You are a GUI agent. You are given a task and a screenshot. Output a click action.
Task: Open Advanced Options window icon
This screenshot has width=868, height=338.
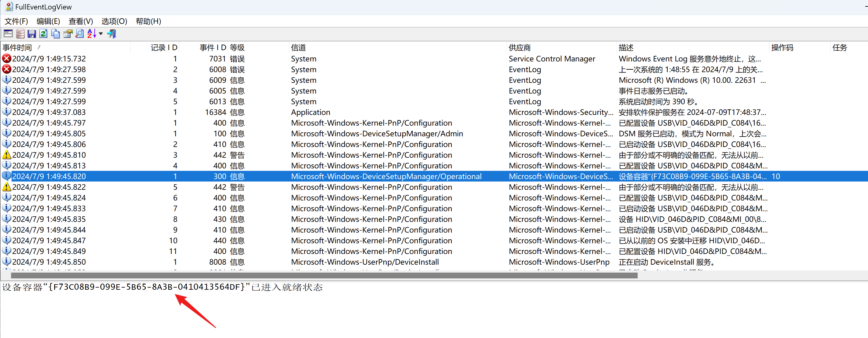pyautogui.click(x=8, y=33)
